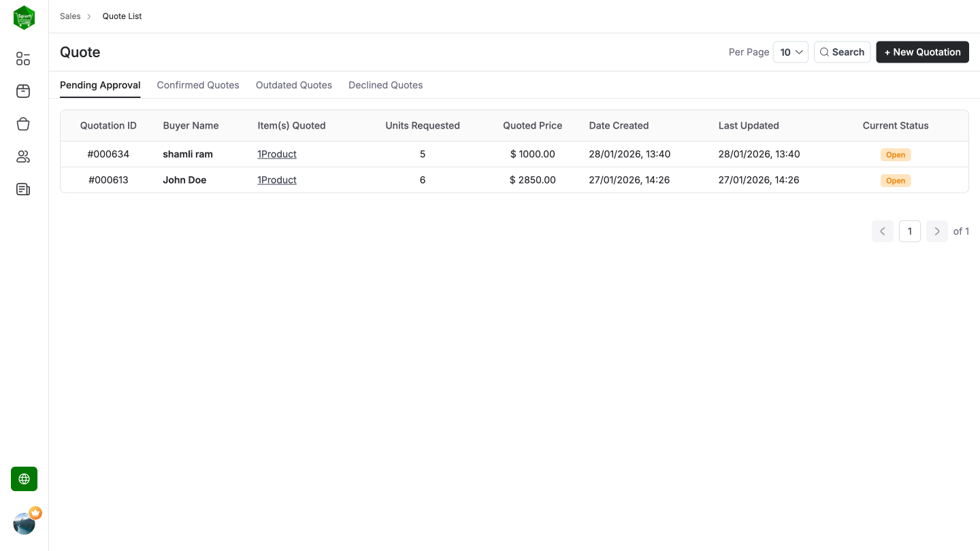
Task: Click the Search button
Action: tap(842, 52)
